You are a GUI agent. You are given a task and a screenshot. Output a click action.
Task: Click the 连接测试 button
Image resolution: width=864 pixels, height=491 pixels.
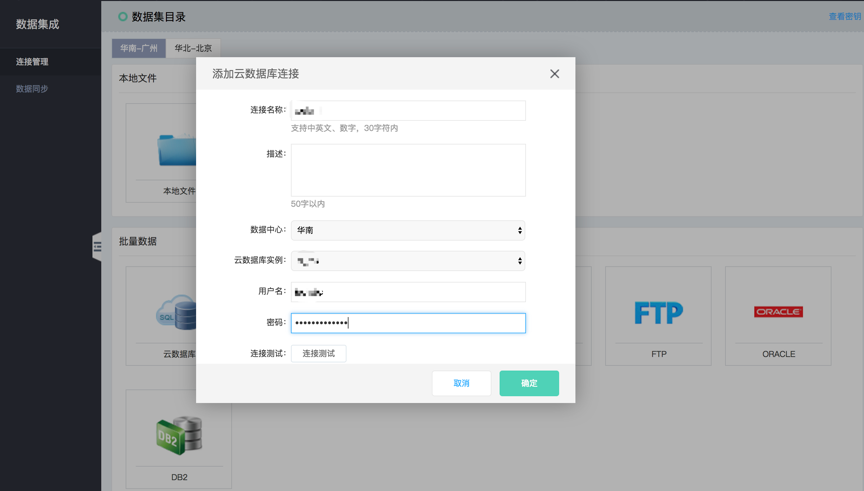[x=318, y=353]
